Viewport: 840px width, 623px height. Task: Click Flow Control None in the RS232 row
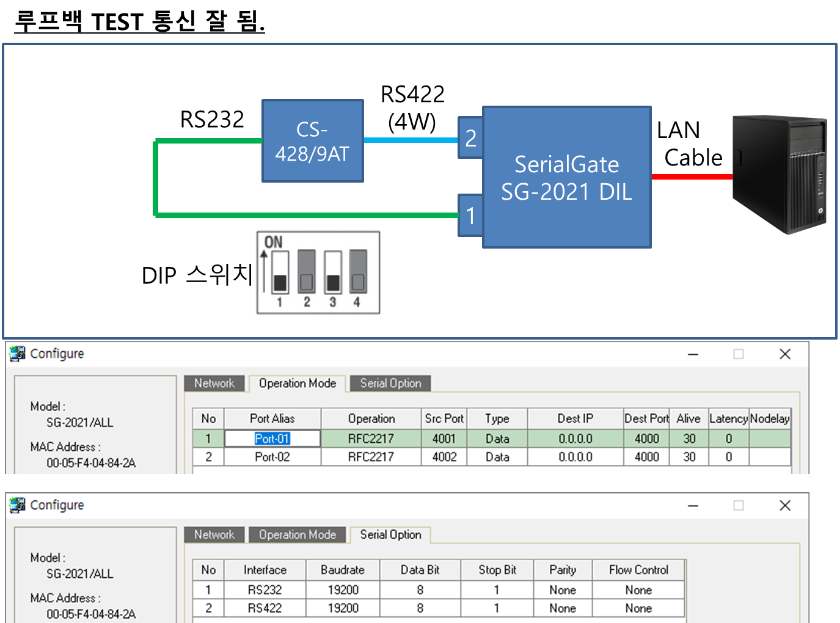click(x=638, y=590)
